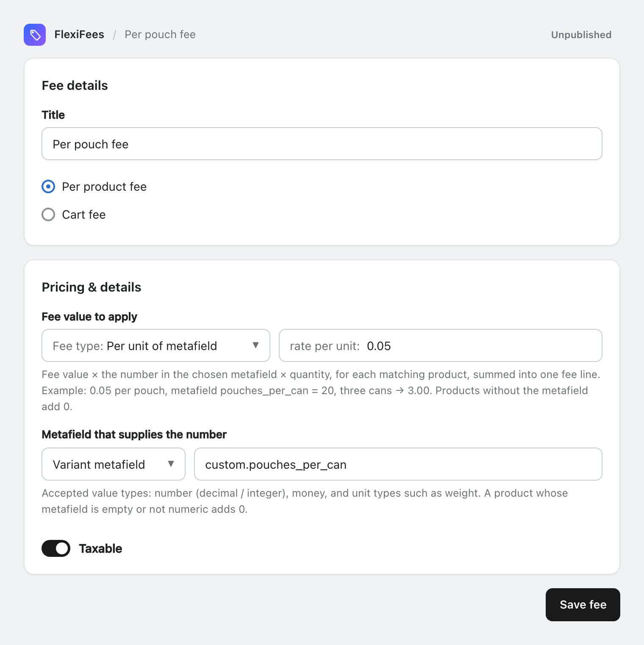Click the Cart fee label text
The width and height of the screenshot is (644, 645).
84,214
